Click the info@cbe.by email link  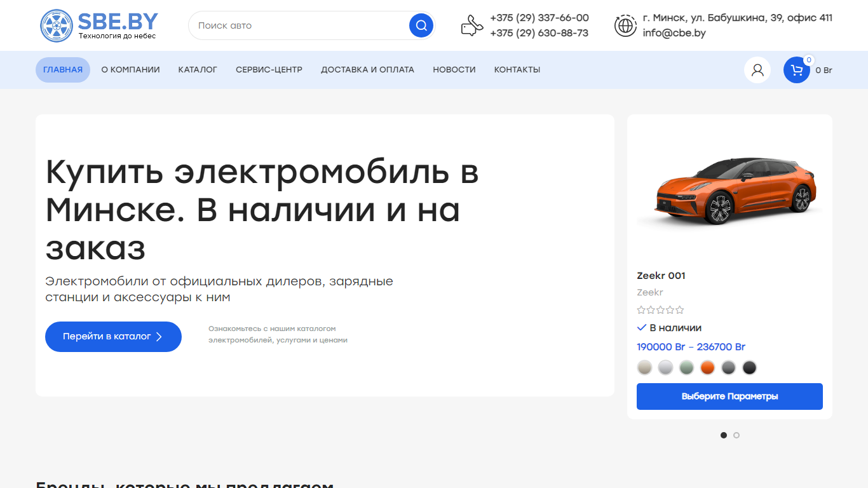(x=674, y=33)
